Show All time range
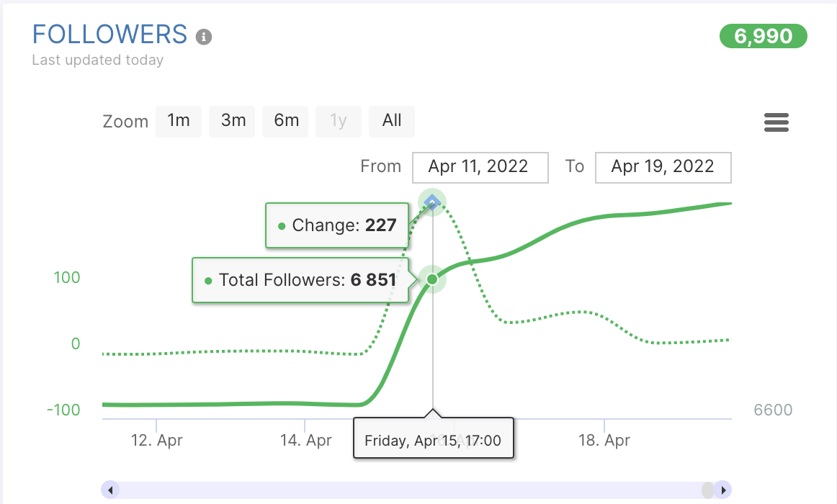 coord(392,121)
